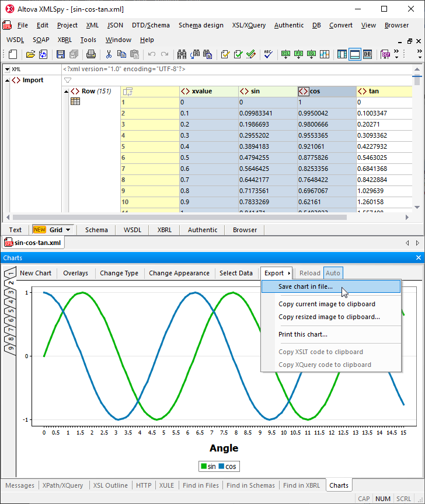This screenshot has width=425, height=504.
Task: Click the green sin legend swatch
Action: (x=204, y=467)
